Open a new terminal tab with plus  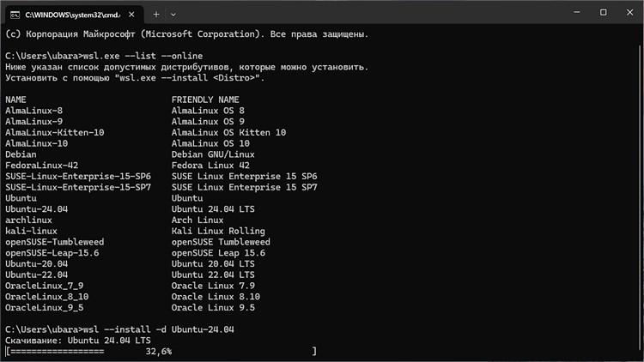click(x=156, y=14)
